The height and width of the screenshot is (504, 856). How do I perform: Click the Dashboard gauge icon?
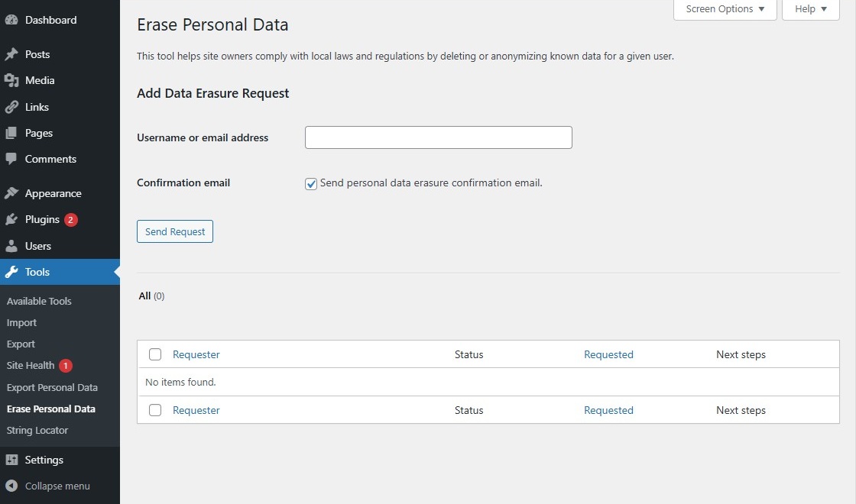pyautogui.click(x=11, y=20)
